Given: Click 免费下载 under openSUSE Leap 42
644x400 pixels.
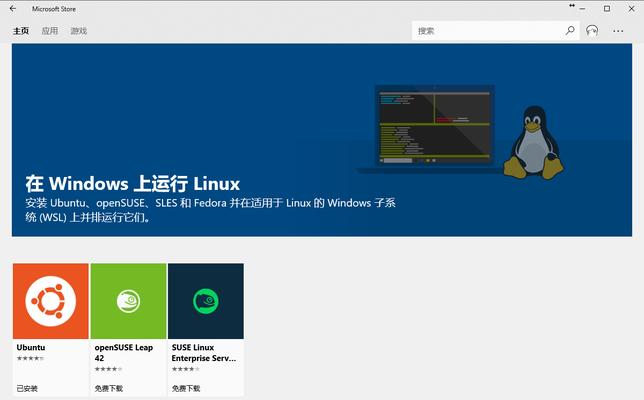Looking at the screenshot, I should 109,389.
